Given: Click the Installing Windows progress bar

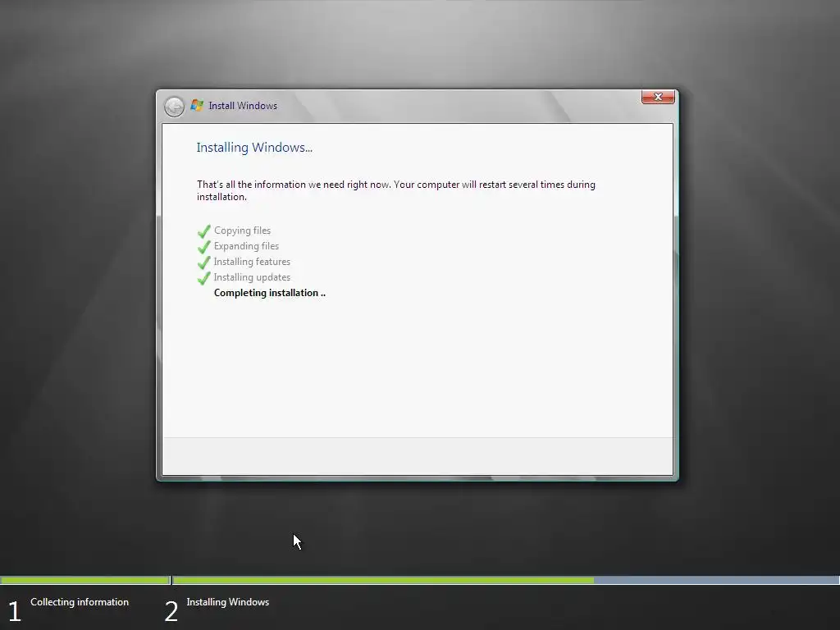Looking at the screenshot, I should 505,580.
